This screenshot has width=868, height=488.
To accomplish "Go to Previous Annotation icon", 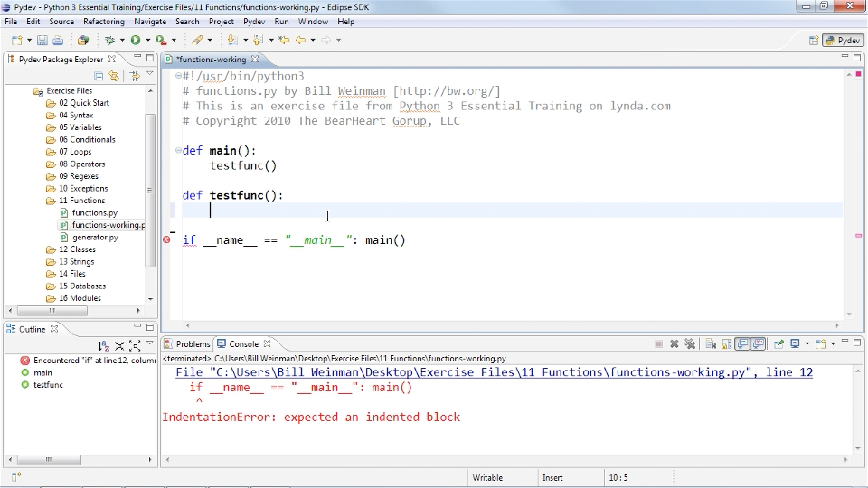I will click(x=258, y=40).
